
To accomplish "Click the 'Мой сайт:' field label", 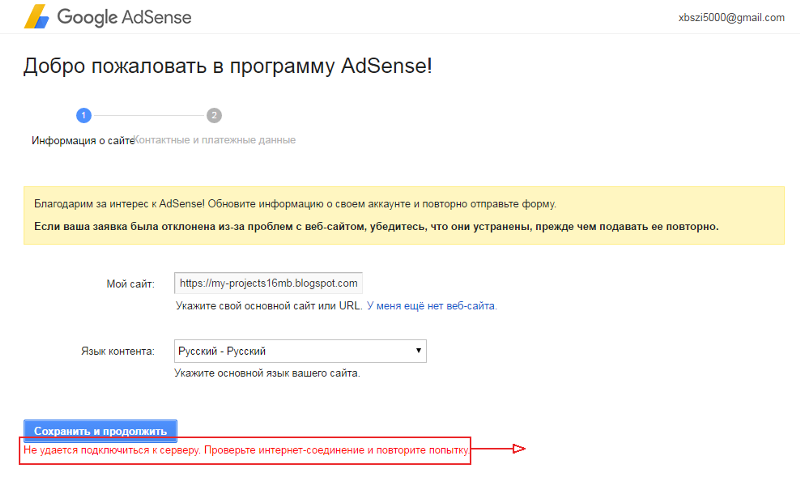I will 131,284.
